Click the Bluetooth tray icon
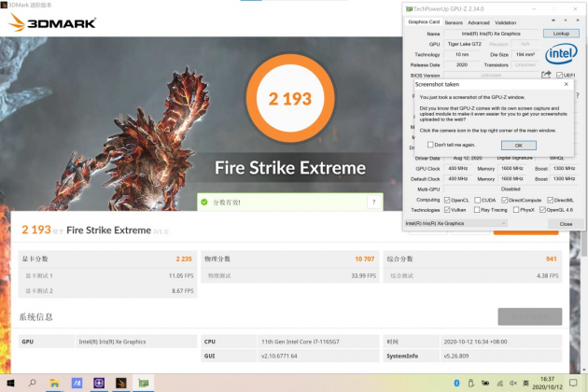The image size is (588, 392). pos(456,383)
